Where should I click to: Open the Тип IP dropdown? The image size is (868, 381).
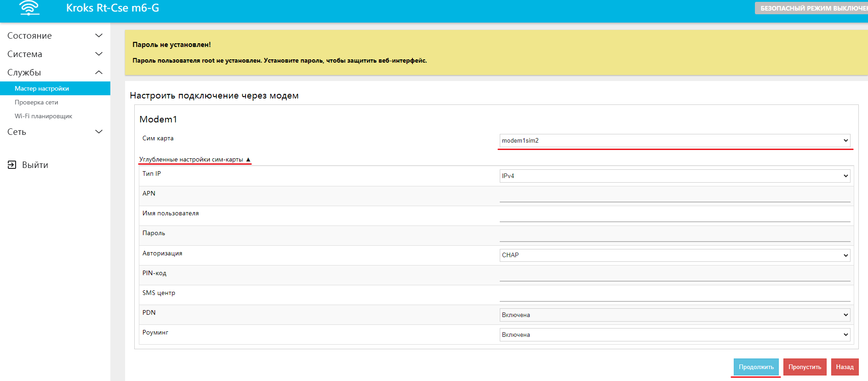point(674,176)
